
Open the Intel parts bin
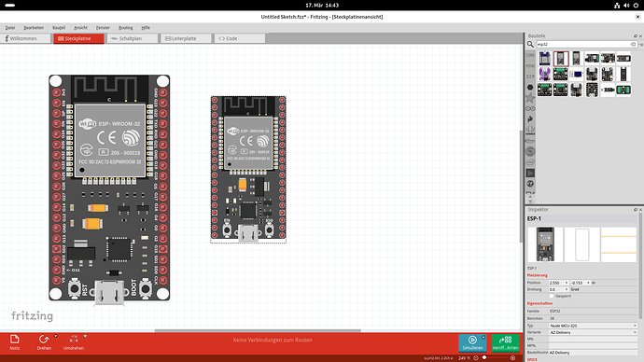(530, 162)
